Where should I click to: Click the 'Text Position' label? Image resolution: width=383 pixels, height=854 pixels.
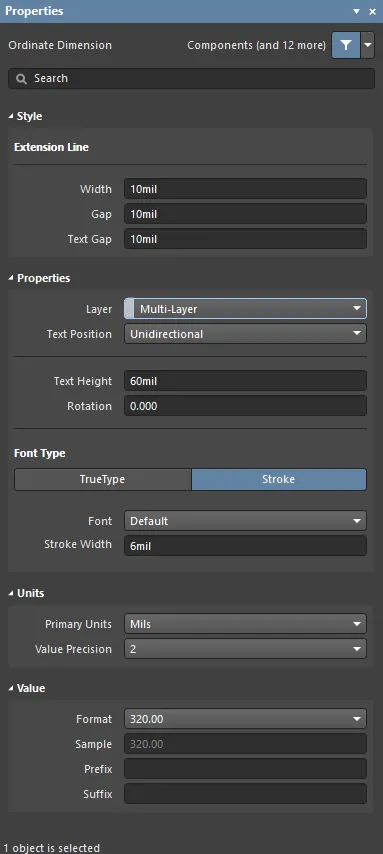(79, 334)
